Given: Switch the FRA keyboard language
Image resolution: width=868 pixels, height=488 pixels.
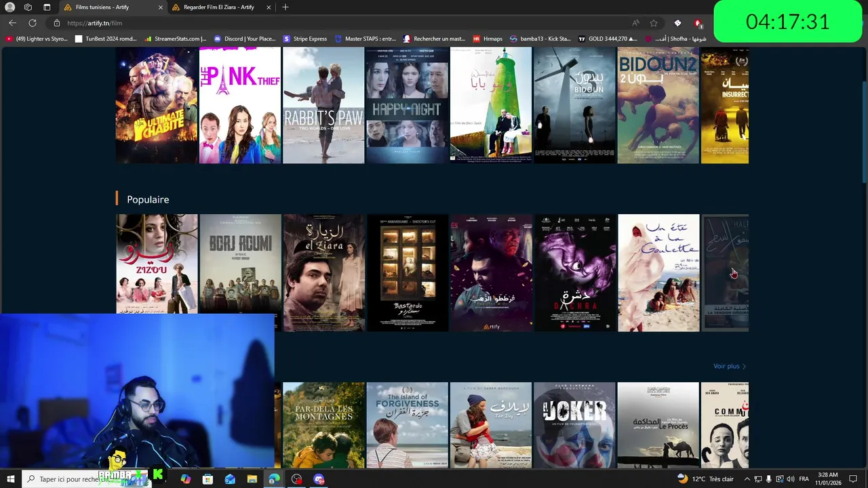Looking at the screenshot, I should (x=804, y=479).
